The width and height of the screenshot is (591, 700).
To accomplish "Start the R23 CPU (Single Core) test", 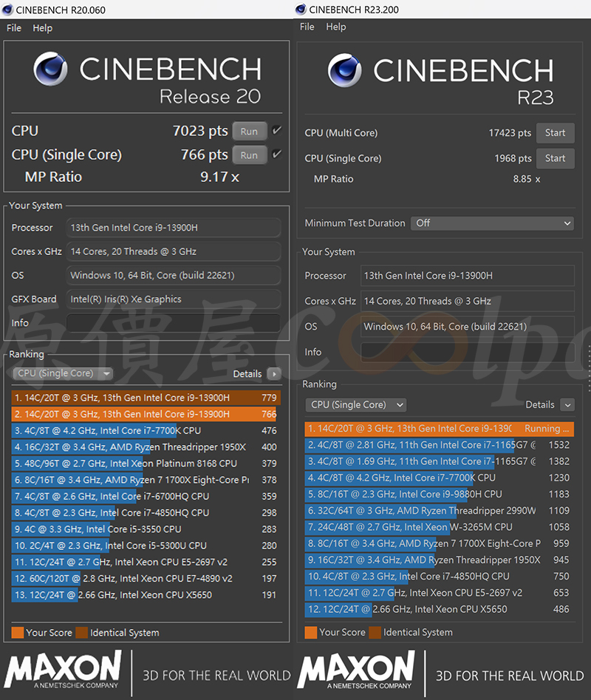I will (x=555, y=158).
